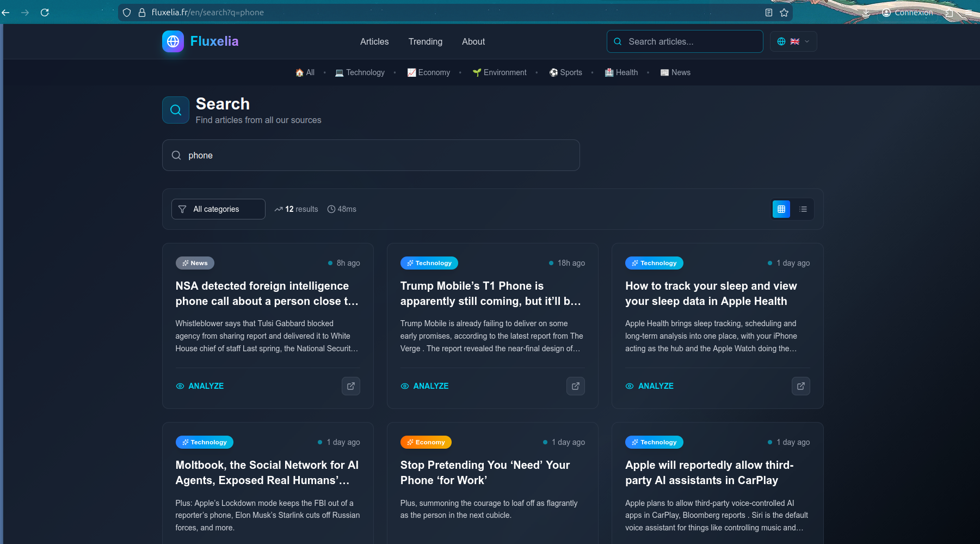Click '18h ago' timestamp on Trump Mobile card
This screenshot has width=980, height=544.
coord(571,263)
